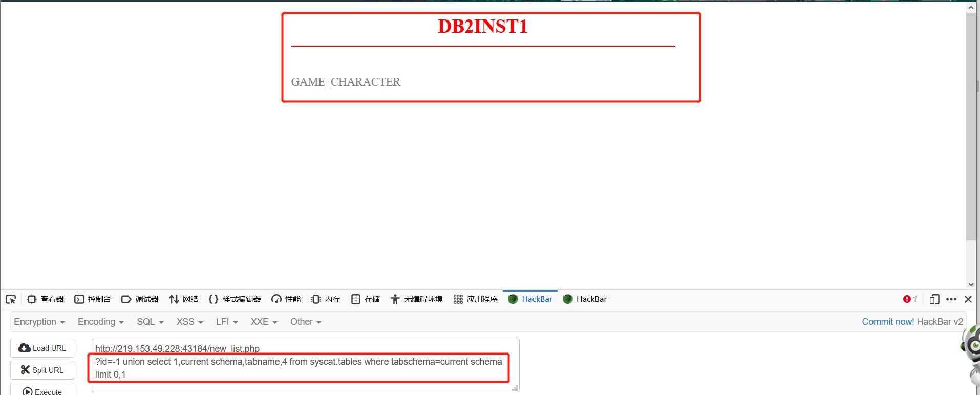The height and width of the screenshot is (395, 980).
Task: Switch to the 调试器 debugger tab
Action: click(140, 299)
